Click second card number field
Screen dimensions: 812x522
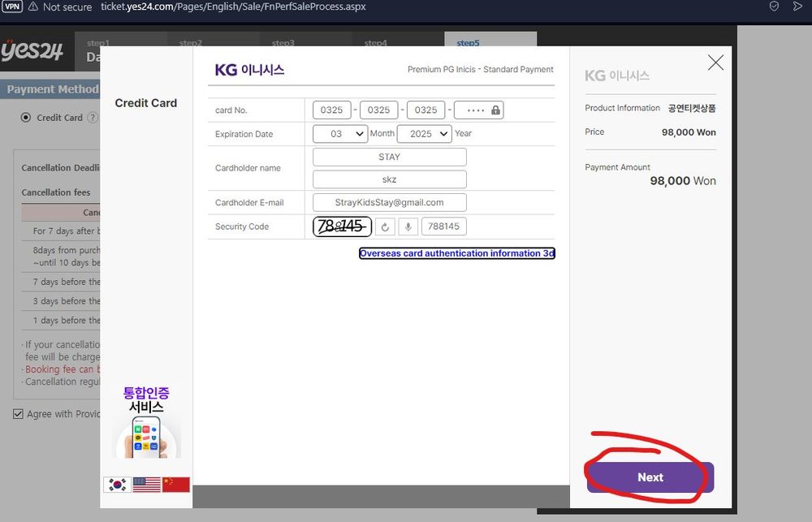coord(378,110)
